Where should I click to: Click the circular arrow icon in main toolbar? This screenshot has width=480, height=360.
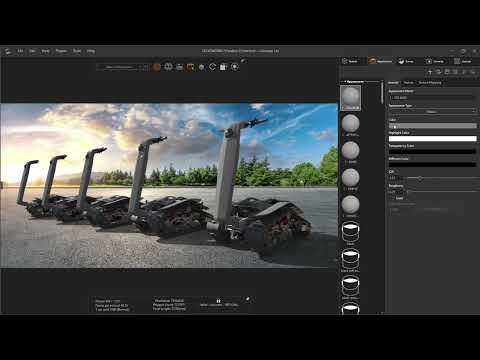tap(212, 67)
